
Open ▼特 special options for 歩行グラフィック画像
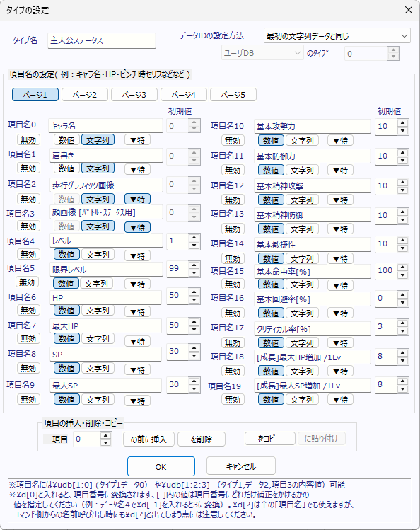(137, 200)
